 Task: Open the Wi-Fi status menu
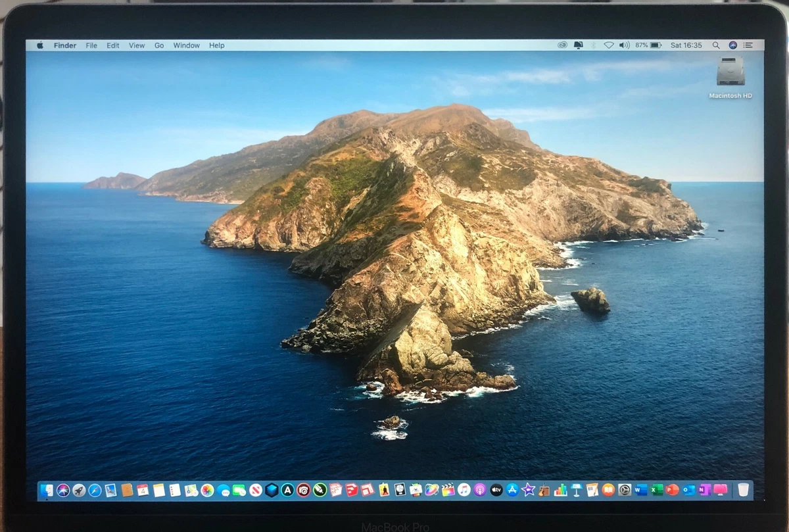click(x=609, y=45)
